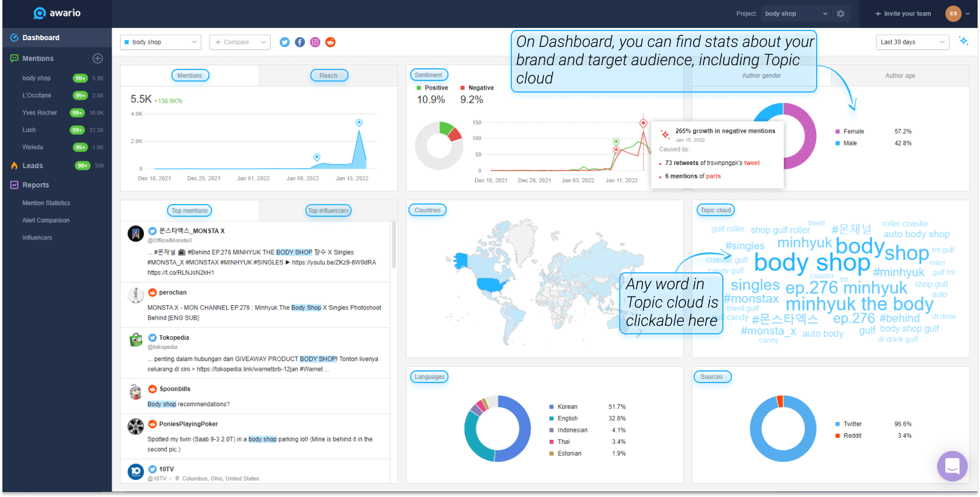Click the Sentiment widget label
Screen dimensions: 980x497
[428, 75]
